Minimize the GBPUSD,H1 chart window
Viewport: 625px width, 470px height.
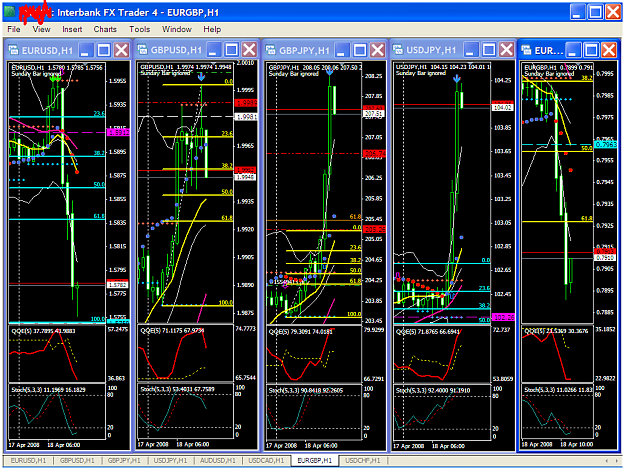tap(214, 50)
